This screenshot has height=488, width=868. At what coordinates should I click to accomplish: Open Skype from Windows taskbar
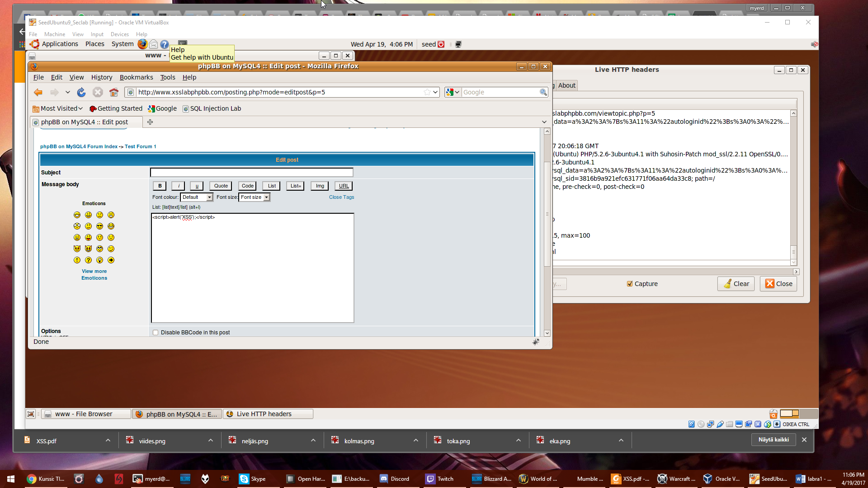[253, 479]
